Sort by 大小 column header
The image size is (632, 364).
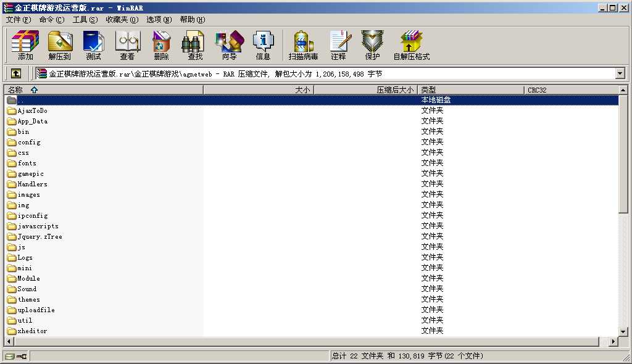pos(259,90)
